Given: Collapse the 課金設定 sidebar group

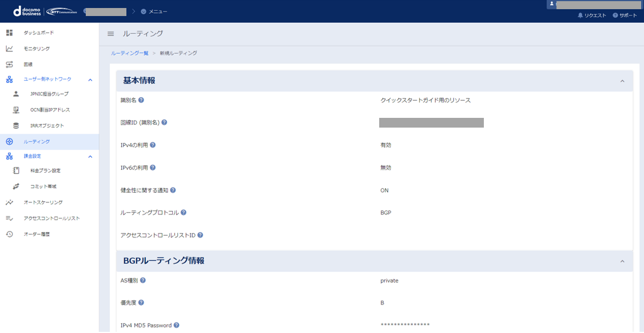Looking at the screenshot, I should coord(90,157).
